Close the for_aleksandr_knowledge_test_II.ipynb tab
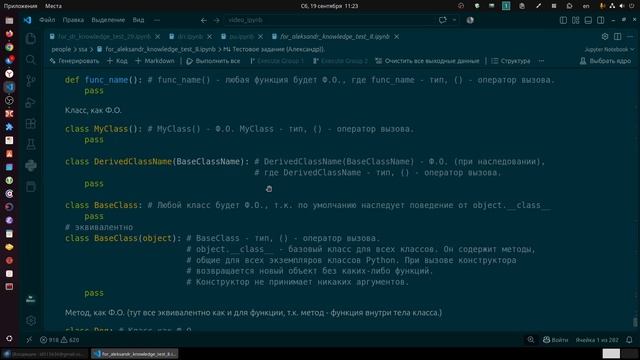640x360 pixels. point(396,36)
